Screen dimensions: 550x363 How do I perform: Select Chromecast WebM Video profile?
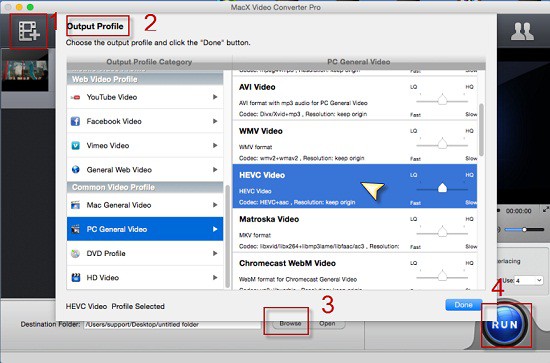[355, 272]
